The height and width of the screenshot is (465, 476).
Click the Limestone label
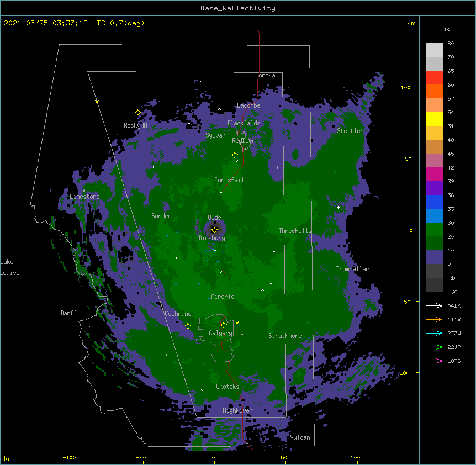click(84, 197)
